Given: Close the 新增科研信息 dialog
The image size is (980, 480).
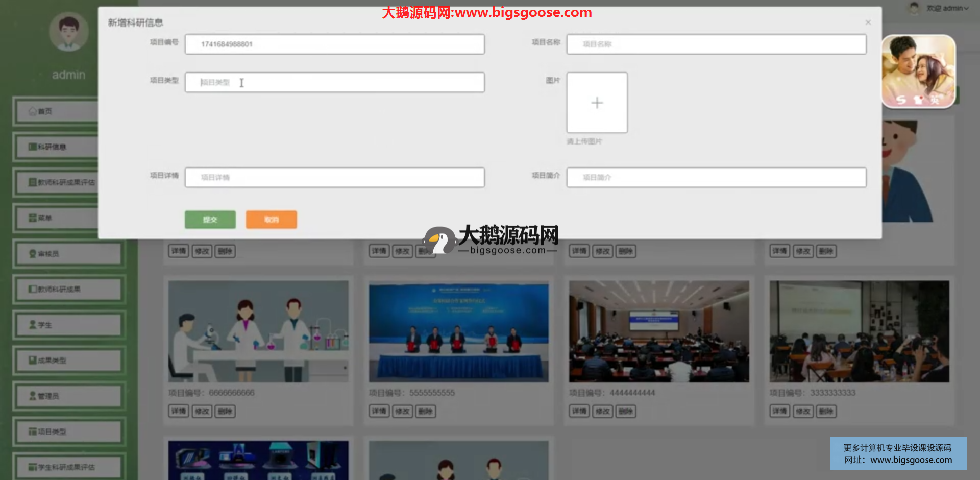Looking at the screenshot, I should click(x=868, y=22).
